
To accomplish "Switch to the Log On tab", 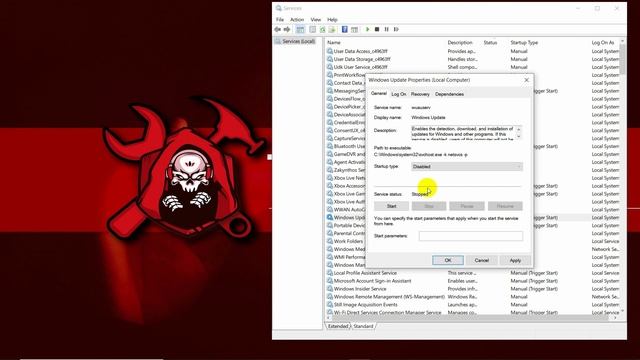I will [x=399, y=94].
